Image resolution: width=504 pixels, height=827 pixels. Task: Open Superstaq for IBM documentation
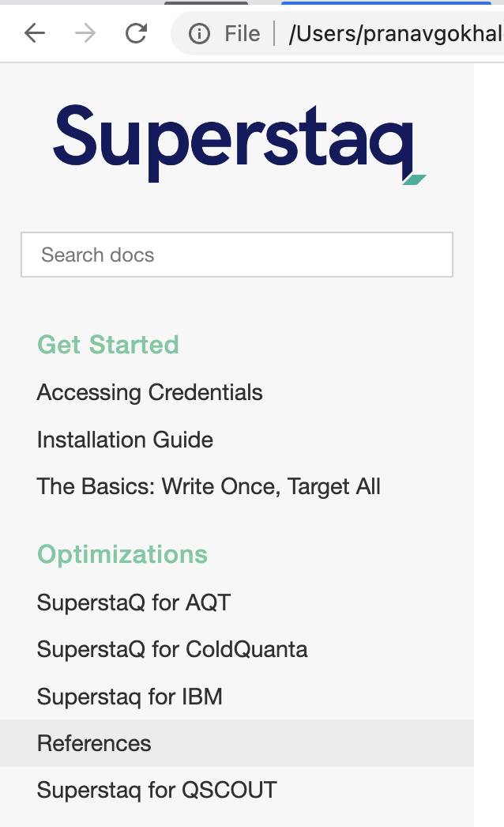[x=130, y=697]
